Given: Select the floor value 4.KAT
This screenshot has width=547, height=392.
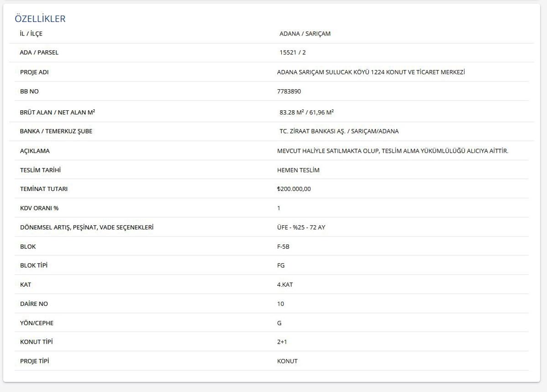Looking at the screenshot, I should point(285,284).
